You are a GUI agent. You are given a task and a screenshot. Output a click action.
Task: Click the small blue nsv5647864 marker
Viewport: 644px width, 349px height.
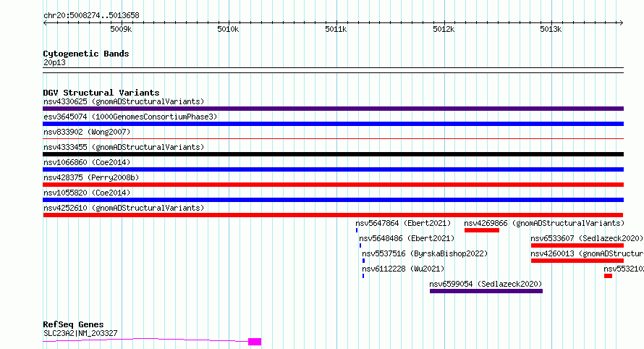[357, 230]
